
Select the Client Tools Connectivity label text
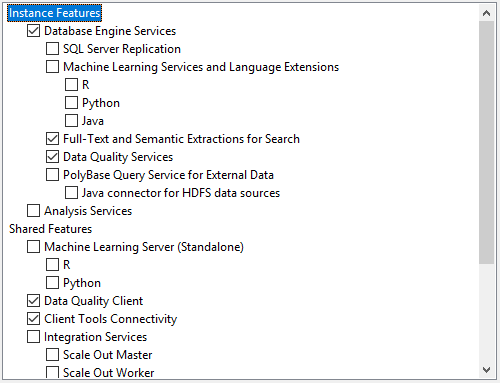click(111, 319)
